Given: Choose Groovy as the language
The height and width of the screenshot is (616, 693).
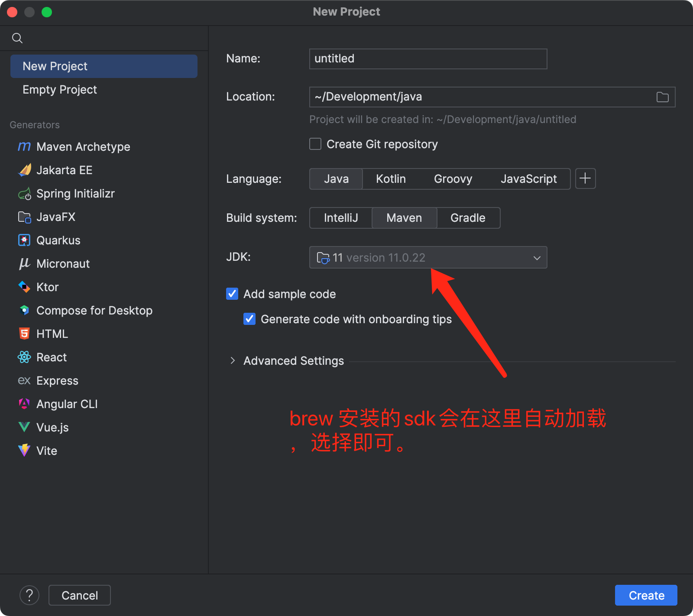Looking at the screenshot, I should coord(453,179).
